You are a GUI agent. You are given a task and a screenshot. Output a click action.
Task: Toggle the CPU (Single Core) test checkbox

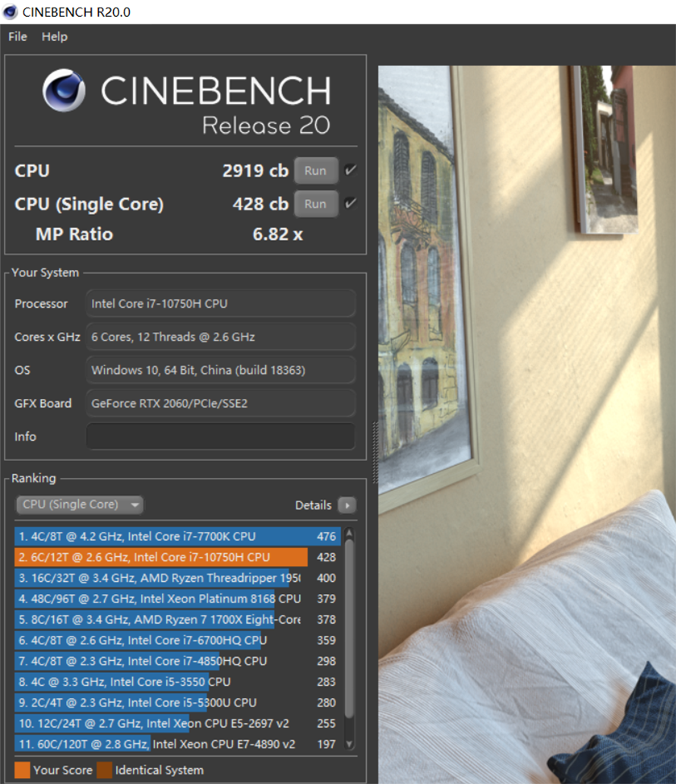coord(350,204)
